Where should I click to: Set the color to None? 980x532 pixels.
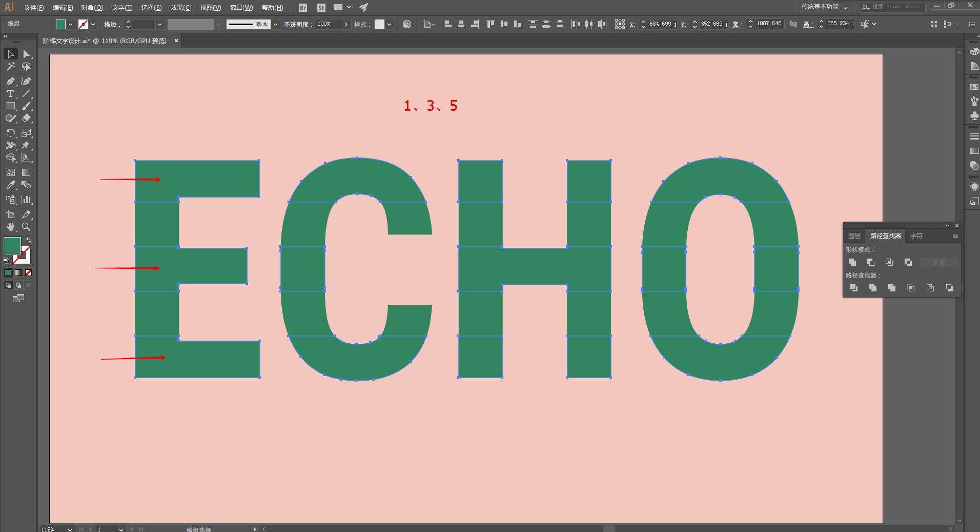29,272
